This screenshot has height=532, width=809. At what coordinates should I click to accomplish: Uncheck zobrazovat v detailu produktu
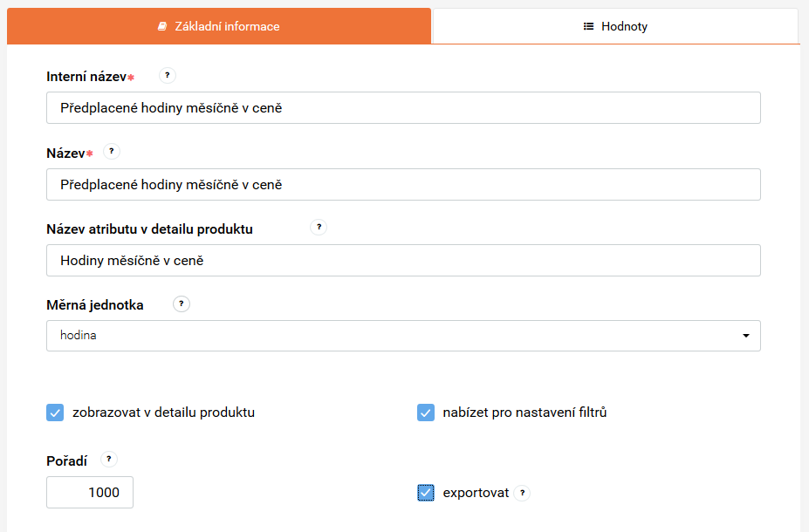pyautogui.click(x=55, y=413)
